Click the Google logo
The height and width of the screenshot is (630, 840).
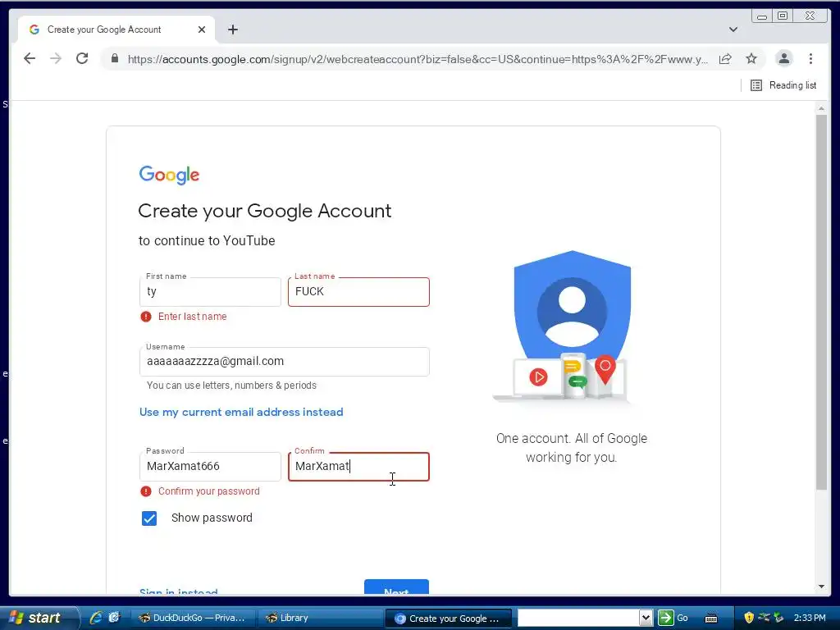click(x=169, y=175)
